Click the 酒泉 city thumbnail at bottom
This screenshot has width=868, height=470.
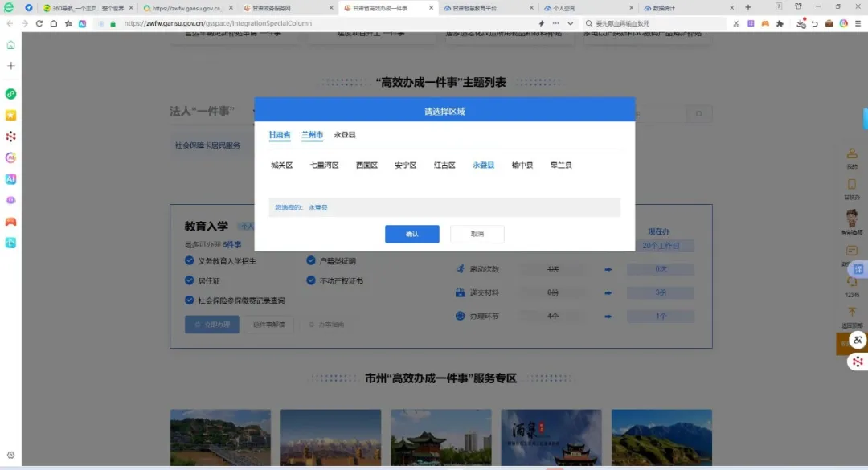[x=551, y=436]
